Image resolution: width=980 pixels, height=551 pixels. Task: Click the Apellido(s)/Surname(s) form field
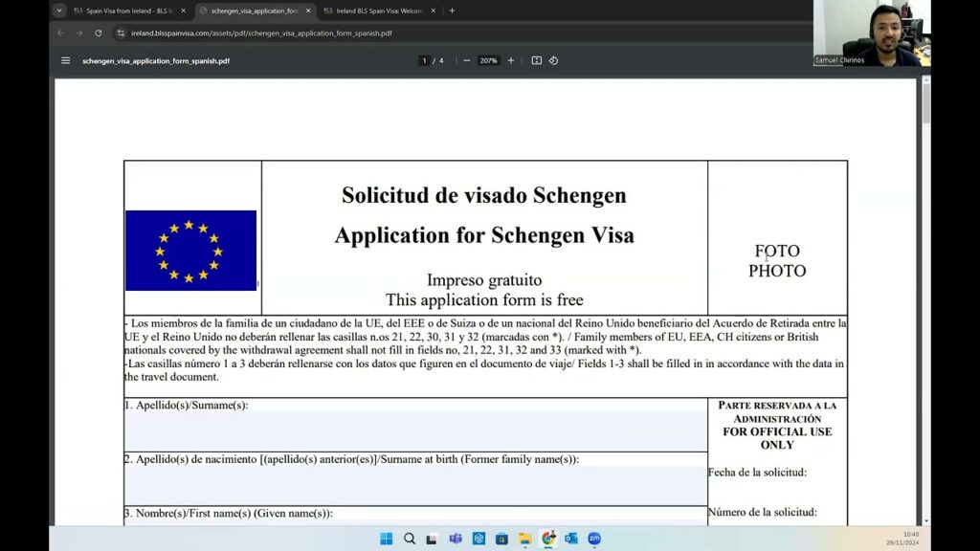click(415, 431)
